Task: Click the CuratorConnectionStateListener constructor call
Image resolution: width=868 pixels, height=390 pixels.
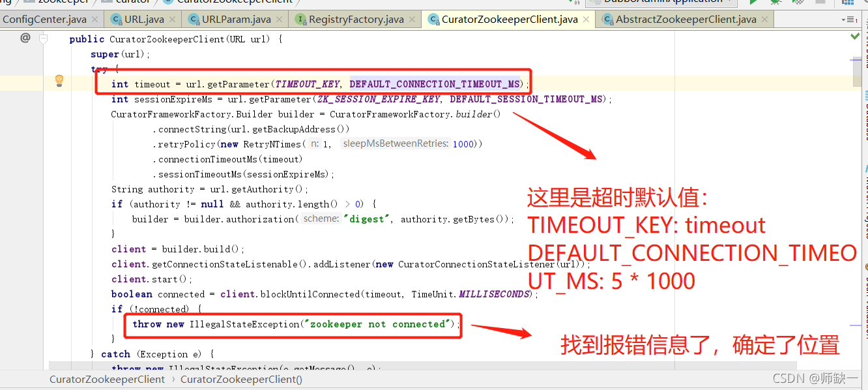Action: coord(476,264)
